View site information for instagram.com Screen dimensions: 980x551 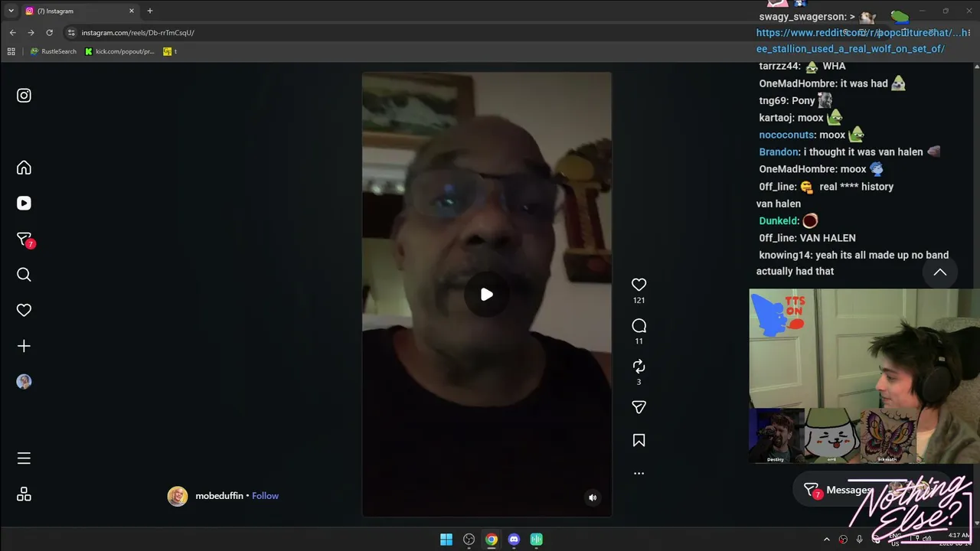tap(71, 33)
